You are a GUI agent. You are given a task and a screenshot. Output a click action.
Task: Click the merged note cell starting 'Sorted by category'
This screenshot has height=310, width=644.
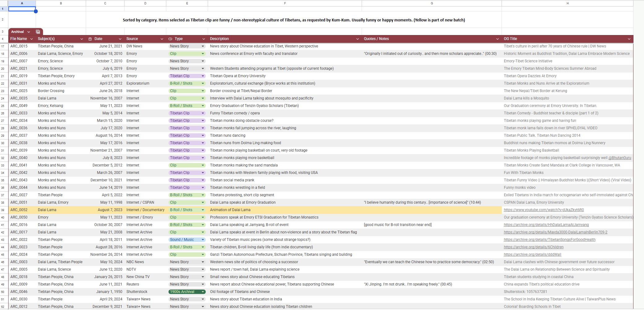294,20
